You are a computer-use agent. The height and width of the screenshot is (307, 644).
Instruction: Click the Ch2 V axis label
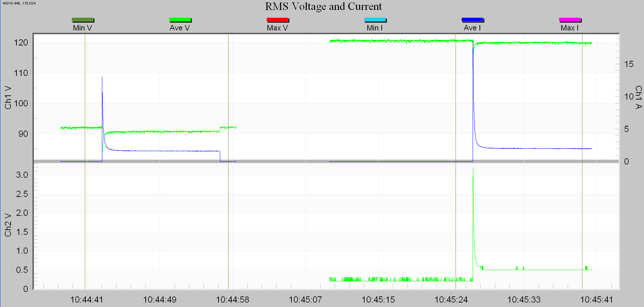click(x=8, y=225)
